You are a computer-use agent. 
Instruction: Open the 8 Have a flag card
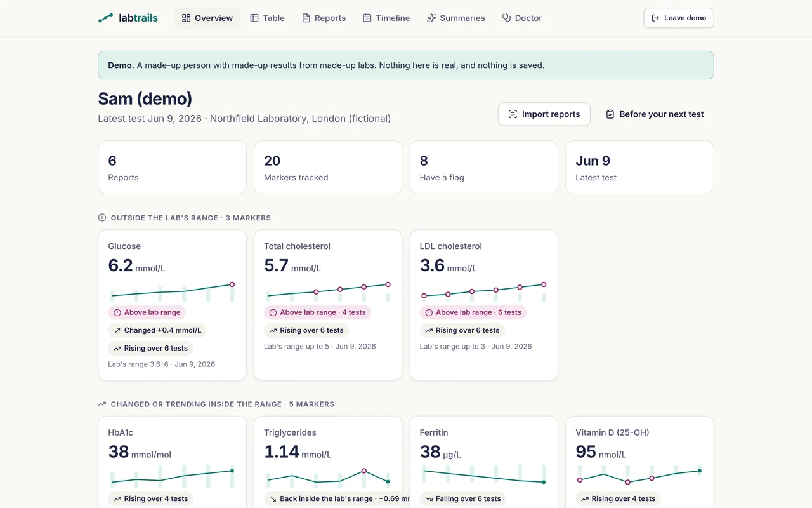484,167
